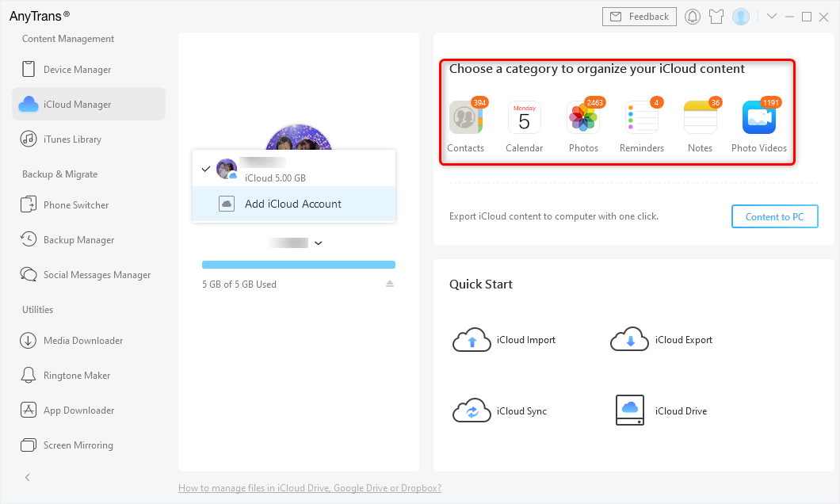This screenshot has height=504, width=840.
Task: Click the 'Quick Start' heading
Action: click(x=480, y=284)
